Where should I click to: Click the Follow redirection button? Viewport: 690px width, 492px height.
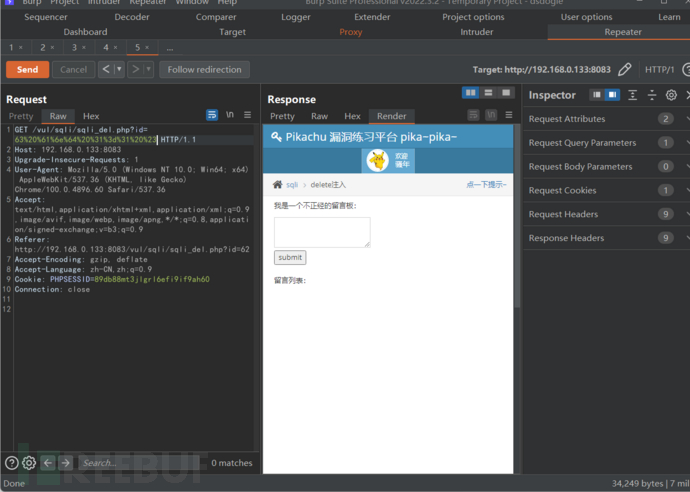tap(204, 70)
